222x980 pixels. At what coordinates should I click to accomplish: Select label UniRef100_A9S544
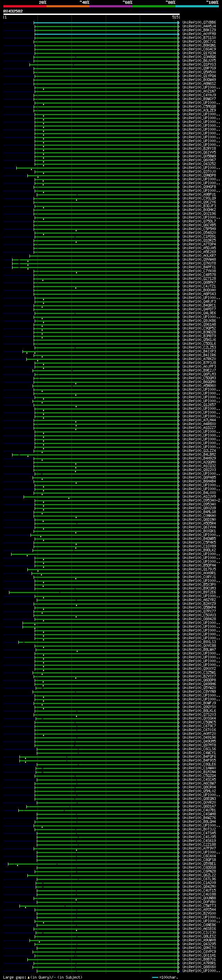pos(199,909)
